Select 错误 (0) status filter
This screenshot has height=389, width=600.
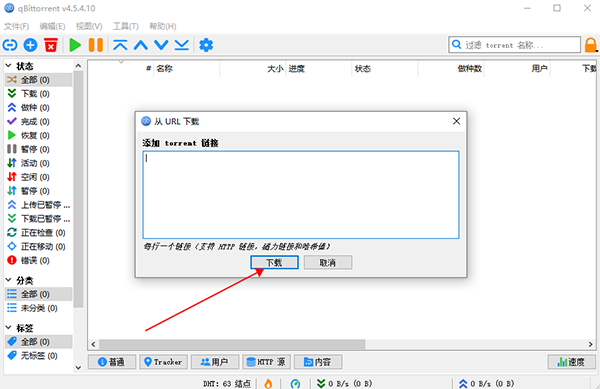(38, 260)
